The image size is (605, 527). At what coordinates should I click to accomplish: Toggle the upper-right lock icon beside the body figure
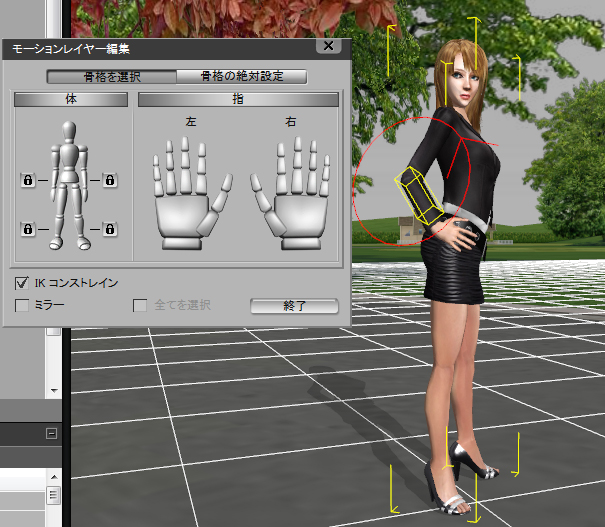pos(110,180)
